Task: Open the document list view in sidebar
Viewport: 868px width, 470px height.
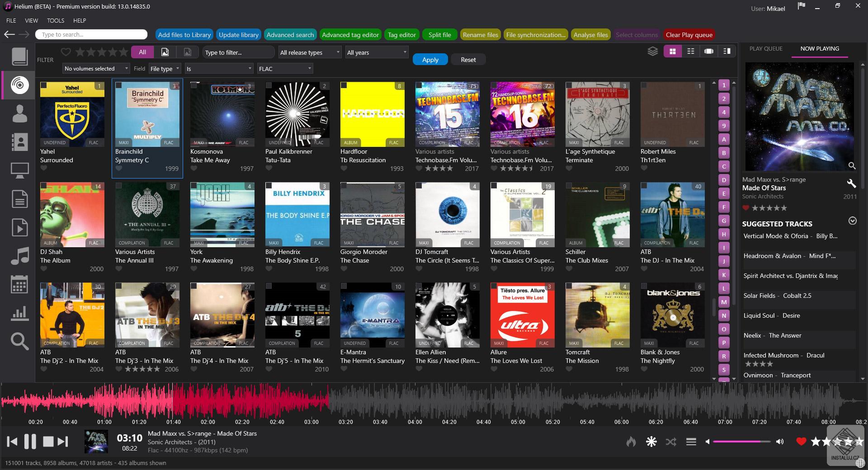Action: (x=20, y=199)
